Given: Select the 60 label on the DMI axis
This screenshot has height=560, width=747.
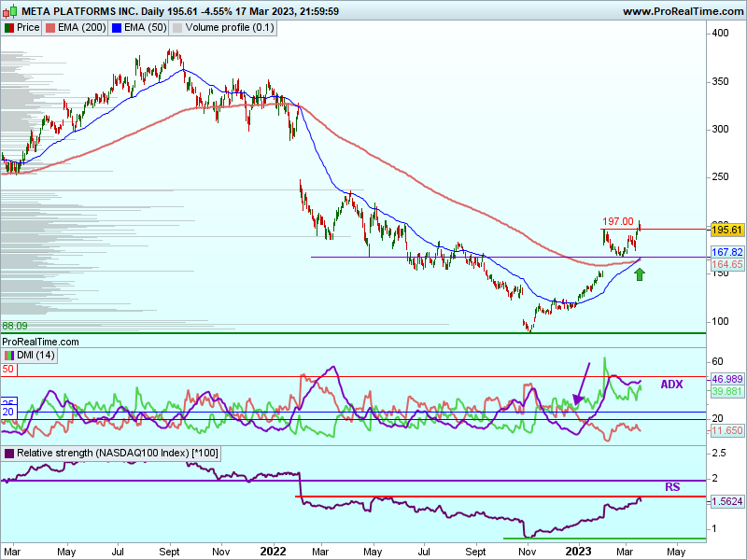Looking at the screenshot, I should [717, 362].
